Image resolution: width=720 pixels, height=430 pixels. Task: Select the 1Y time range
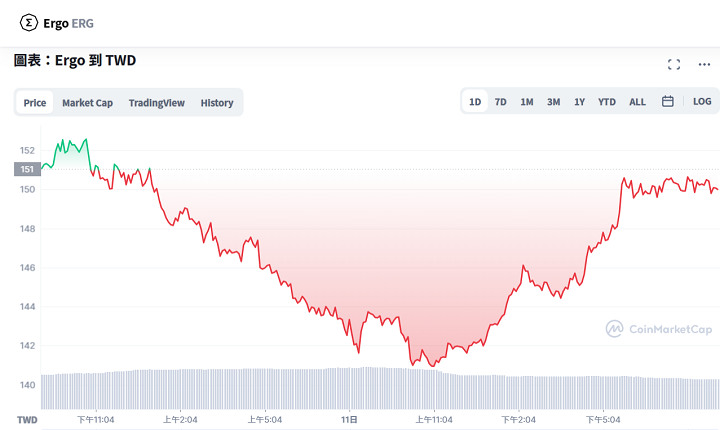click(x=579, y=102)
